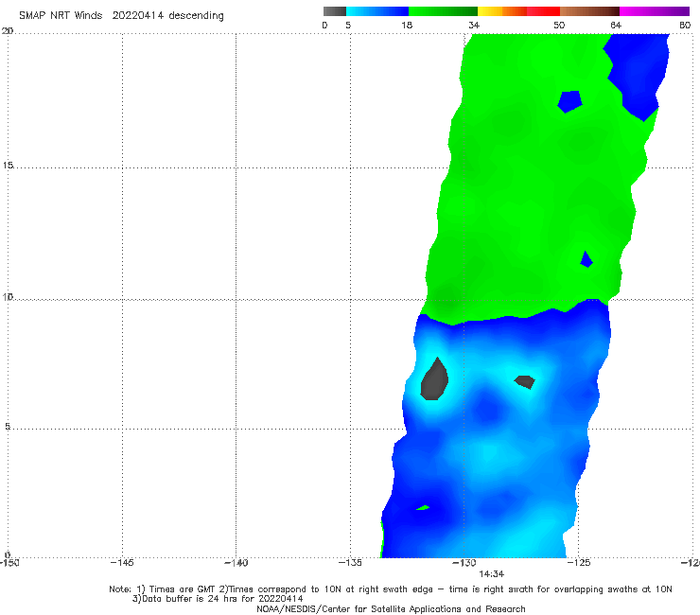
Task: Click the title "SMAP NRT Winds 20220414 descending"
Action: pos(121,15)
